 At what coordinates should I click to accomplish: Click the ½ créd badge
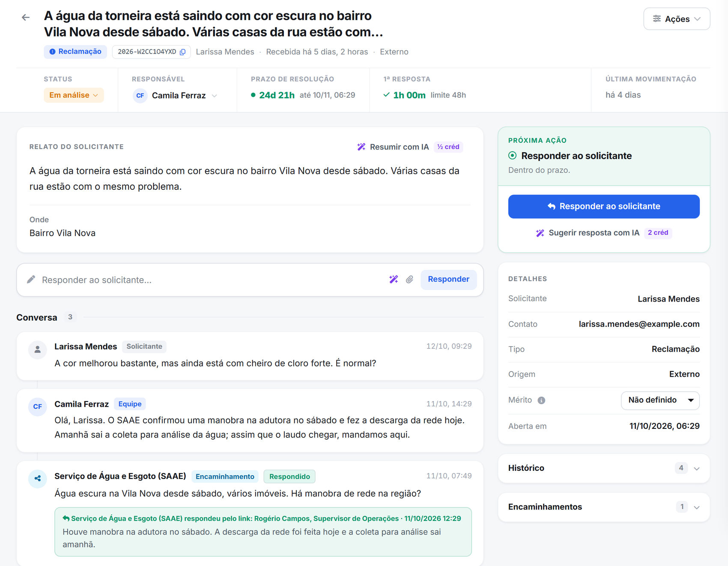coord(448,147)
